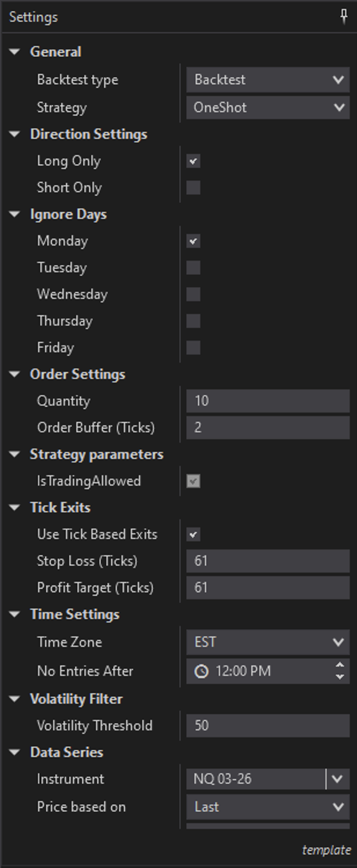Uncheck the Long Only checkbox
This screenshot has height=868, width=357.
pos(194,161)
